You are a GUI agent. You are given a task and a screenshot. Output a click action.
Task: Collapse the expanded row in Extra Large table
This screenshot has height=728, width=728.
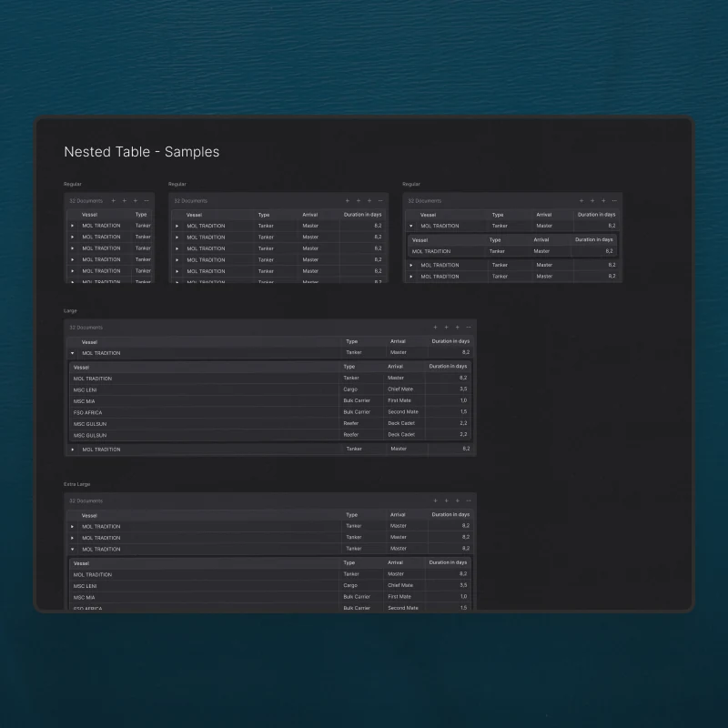[73, 549]
